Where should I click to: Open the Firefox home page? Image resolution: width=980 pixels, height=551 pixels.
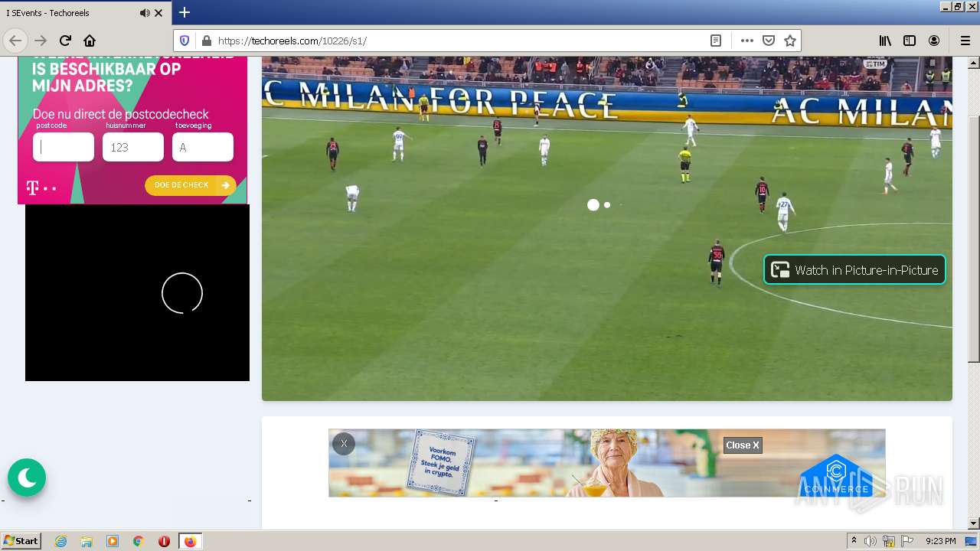[x=90, y=41]
